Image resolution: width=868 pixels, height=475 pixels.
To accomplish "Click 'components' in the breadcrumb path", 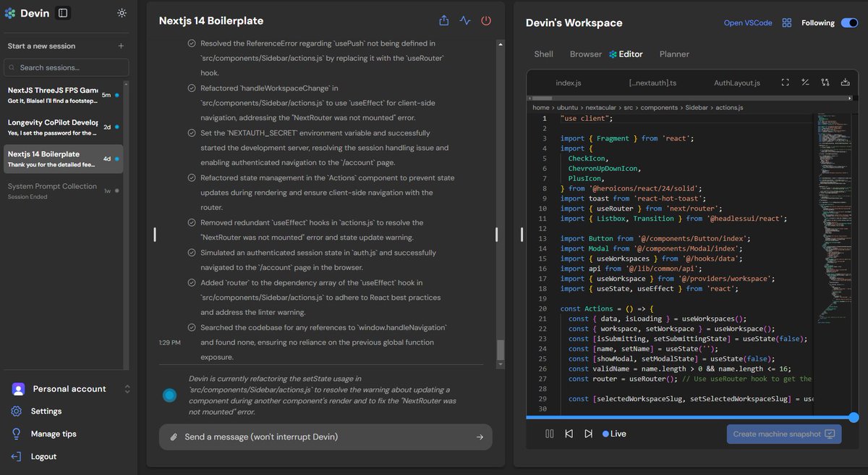I will (x=659, y=107).
